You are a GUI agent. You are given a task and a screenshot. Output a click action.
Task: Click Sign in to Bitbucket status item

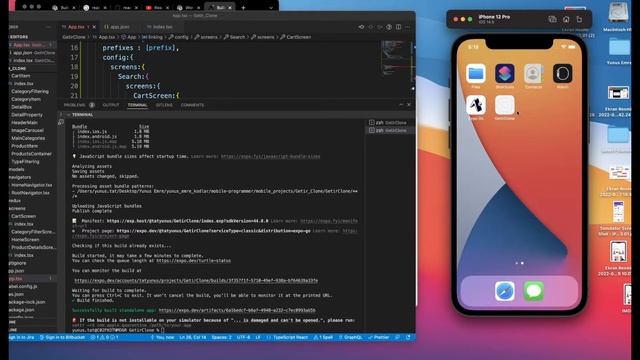pyautogui.click(x=62, y=338)
